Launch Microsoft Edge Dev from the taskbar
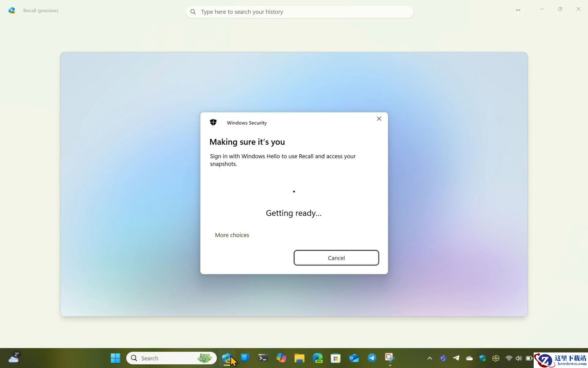Image resolution: width=588 pixels, height=368 pixels. tap(318, 358)
